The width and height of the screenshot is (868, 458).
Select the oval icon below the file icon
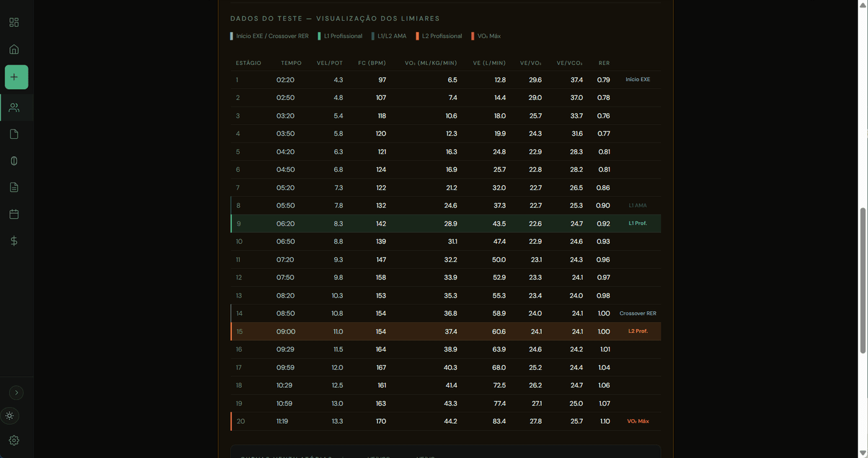click(14, 161)
